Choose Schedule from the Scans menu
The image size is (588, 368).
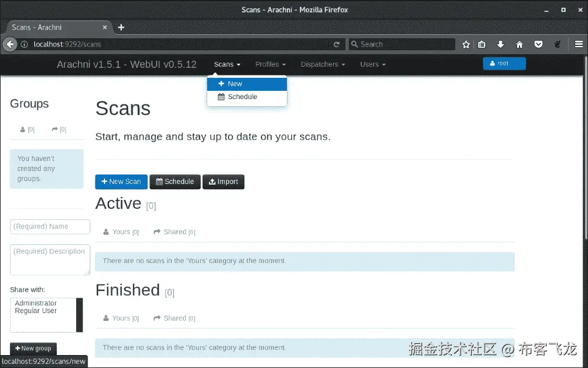[x=247, y=97]
